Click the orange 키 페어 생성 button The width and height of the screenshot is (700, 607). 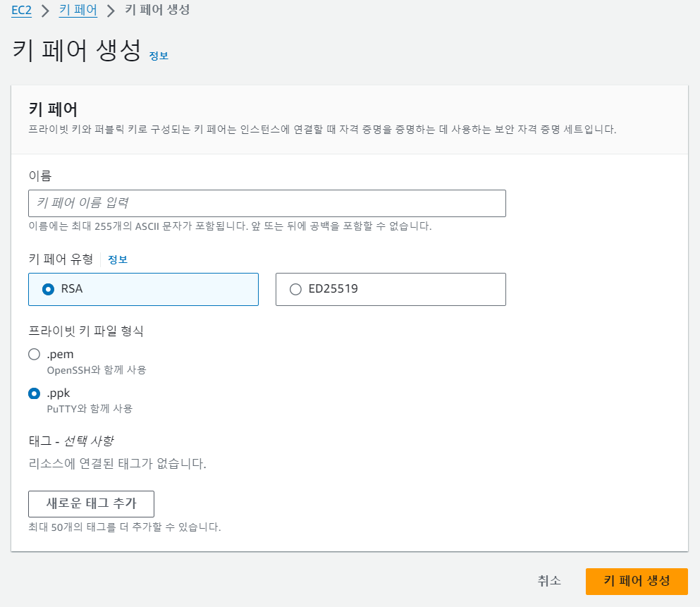pos(637,581)
